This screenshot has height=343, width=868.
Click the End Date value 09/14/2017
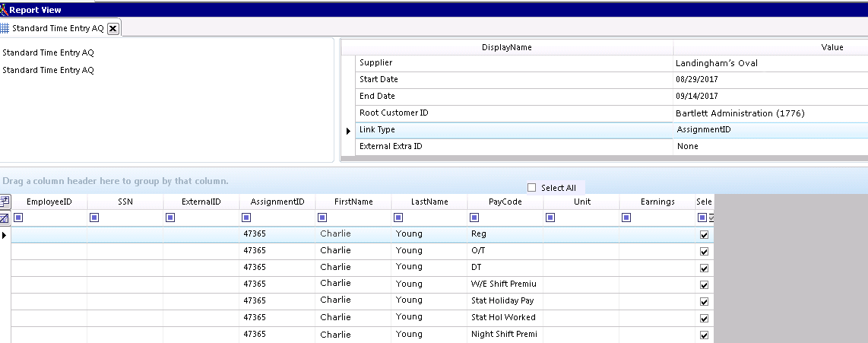pos(697,96)
